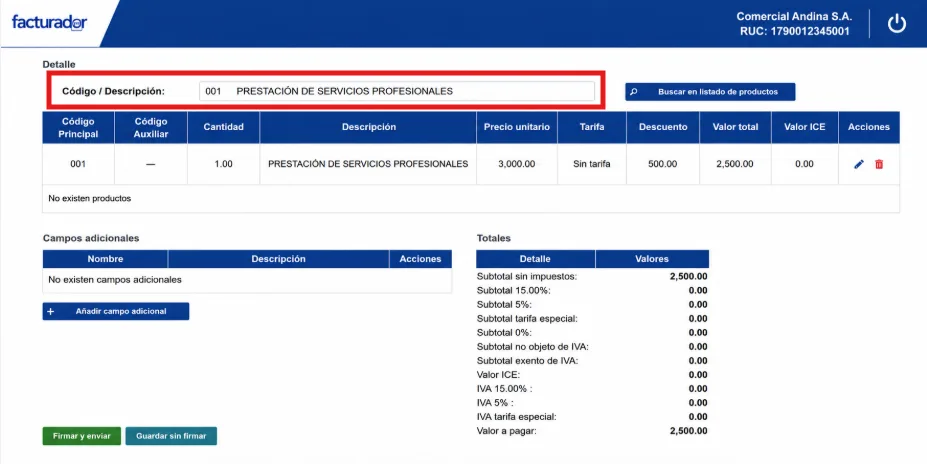
Task: Click Campos adicionales Acciones header
Action: (420, 259)
